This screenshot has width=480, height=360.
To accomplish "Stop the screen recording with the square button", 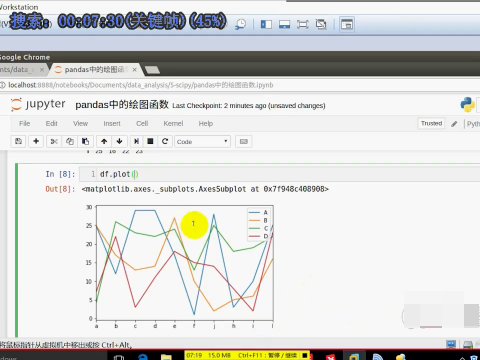I will [305, 355].
